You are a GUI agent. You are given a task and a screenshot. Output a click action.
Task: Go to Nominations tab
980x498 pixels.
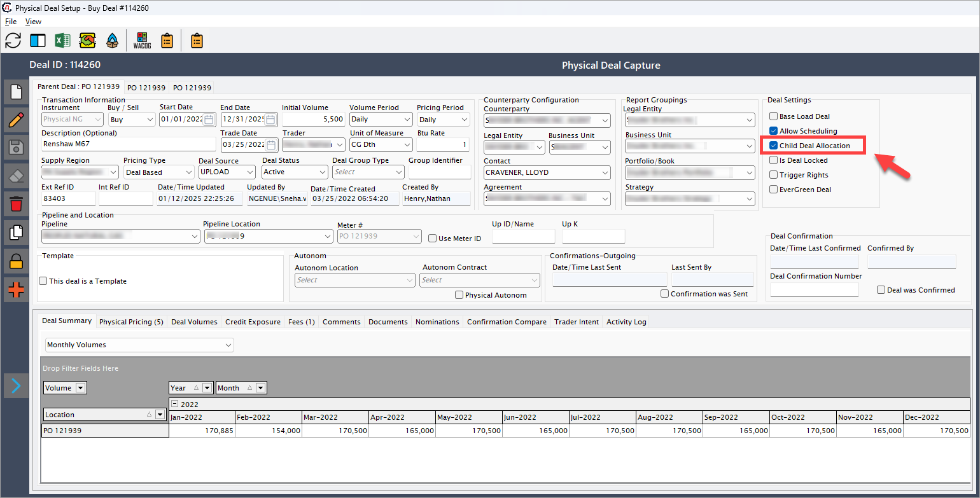(x=437, y=322)
